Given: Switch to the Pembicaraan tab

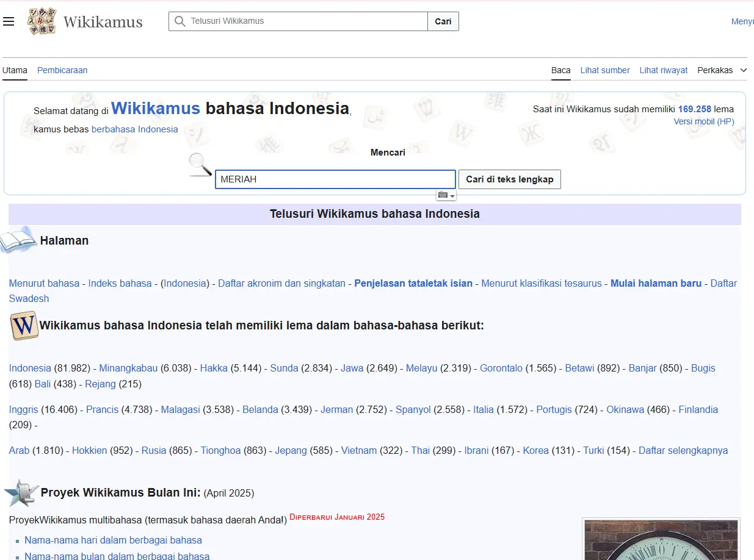Looking at the screenshot, I should [62, 70].
